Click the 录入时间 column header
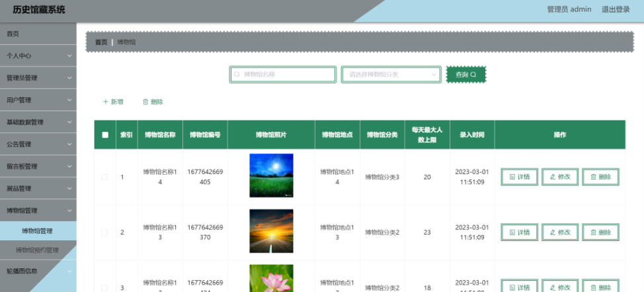 click(472, 134)
